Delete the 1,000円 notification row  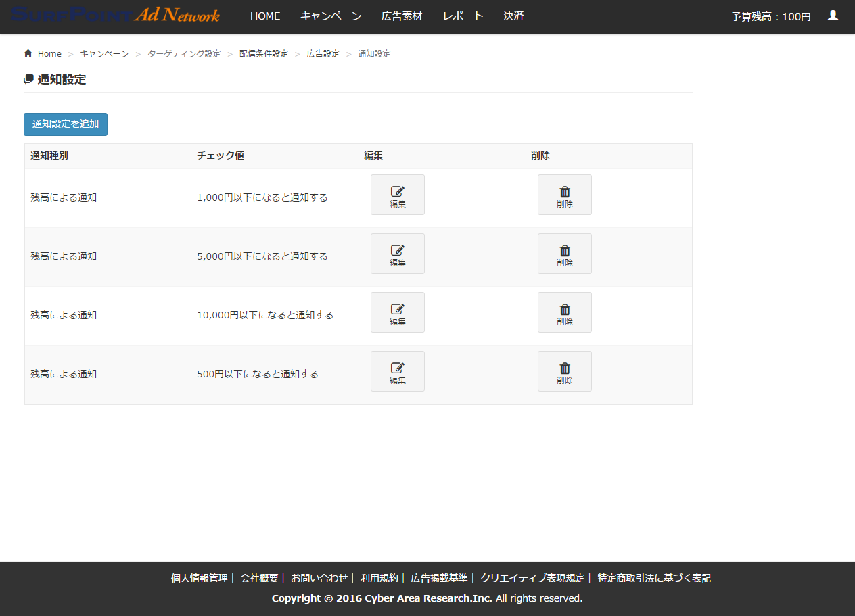click(x=565, y=195)
